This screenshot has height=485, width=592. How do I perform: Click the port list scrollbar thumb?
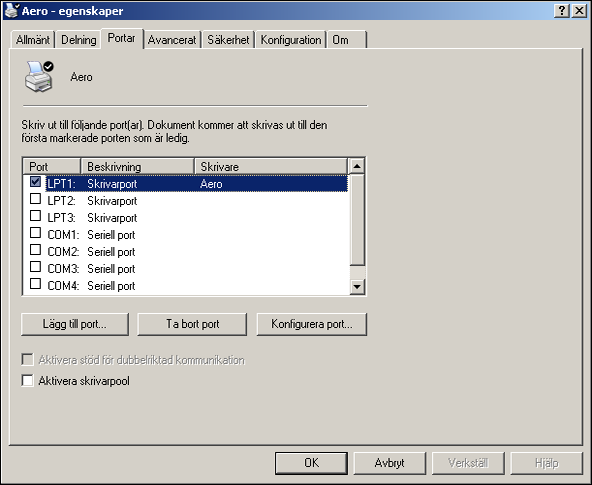point(357,219)
